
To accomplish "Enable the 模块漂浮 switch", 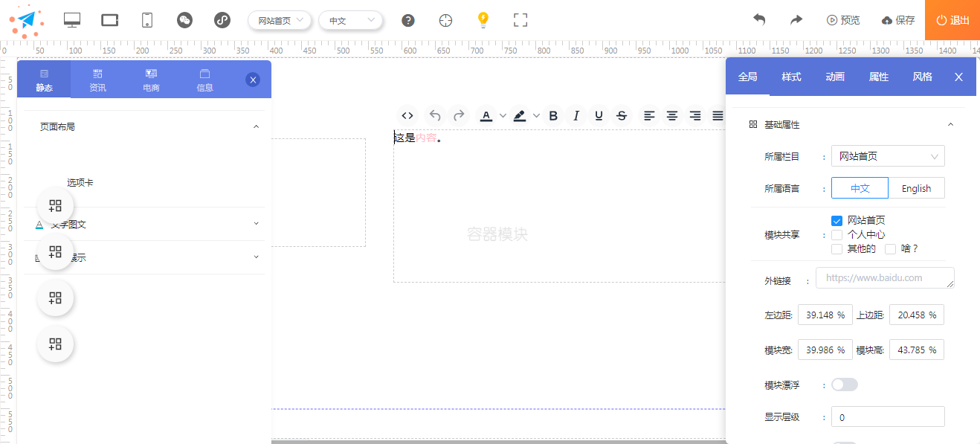I will (x=845, y=385).
